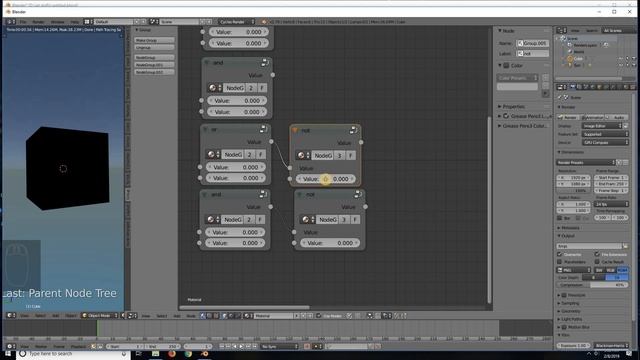Click group edit icon on lower 'and' node
The width and height of the screenshot is (640, 360).
[263, 194]
